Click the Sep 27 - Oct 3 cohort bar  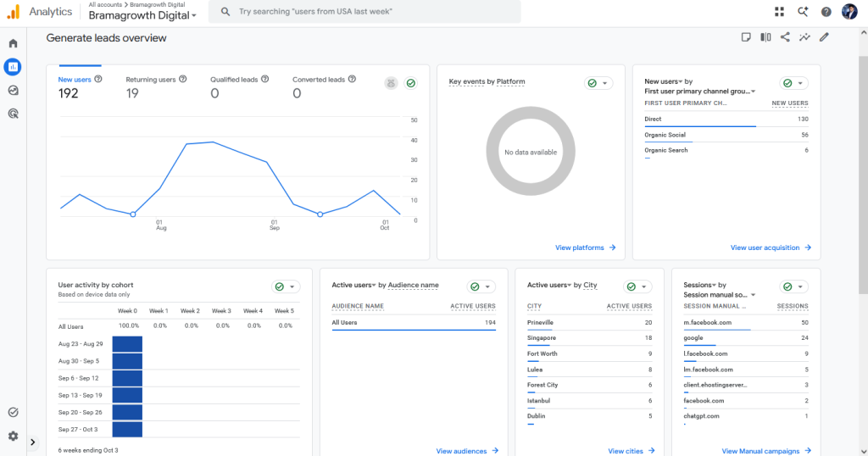coord(127,430)
